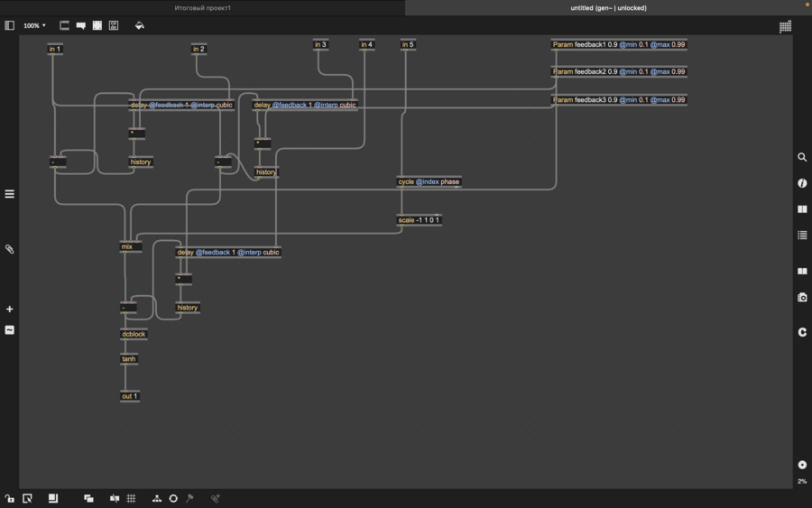
Task: Select the mix object box
Action: (131, 246)
